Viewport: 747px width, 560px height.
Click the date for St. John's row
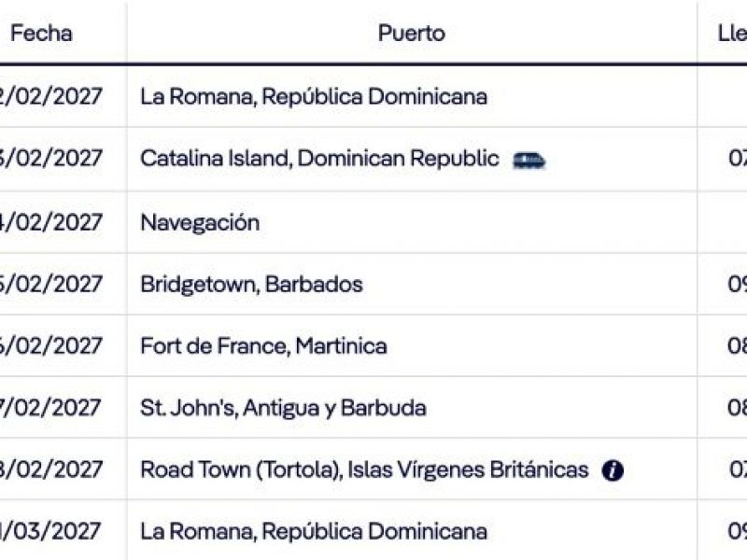[x=50, y=408]
